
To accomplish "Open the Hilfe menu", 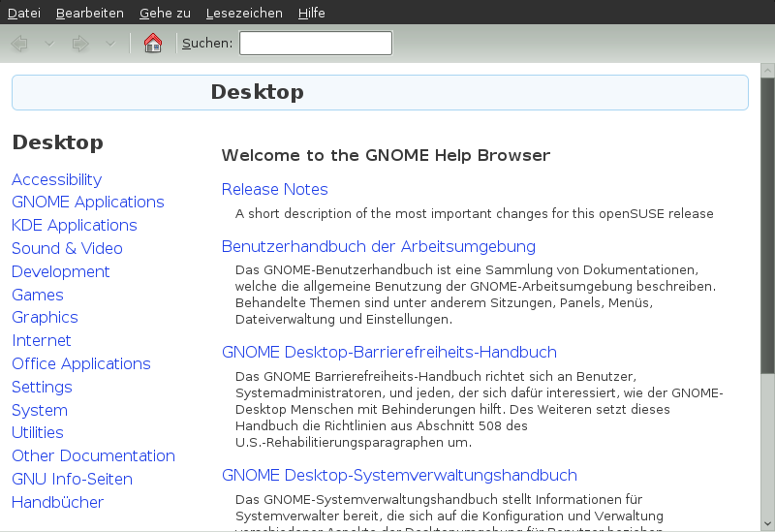I will click(x=311, y=13).
